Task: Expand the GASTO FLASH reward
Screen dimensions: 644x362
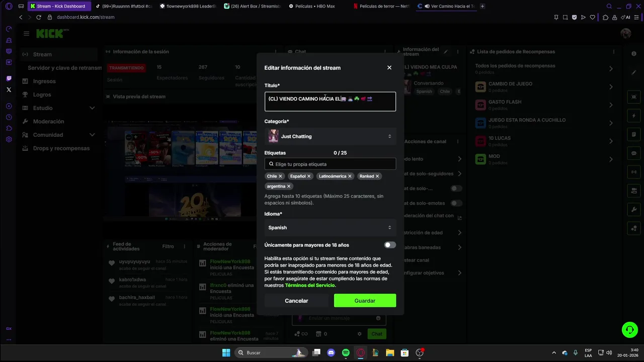Action: [x=611, y=105]
